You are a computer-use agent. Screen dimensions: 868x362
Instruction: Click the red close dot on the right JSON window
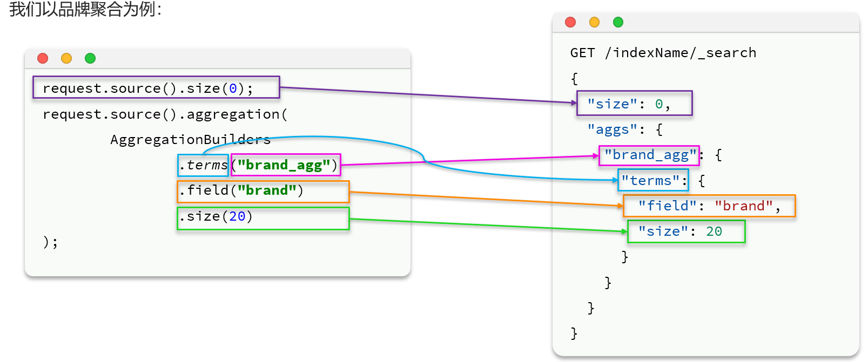570,22
